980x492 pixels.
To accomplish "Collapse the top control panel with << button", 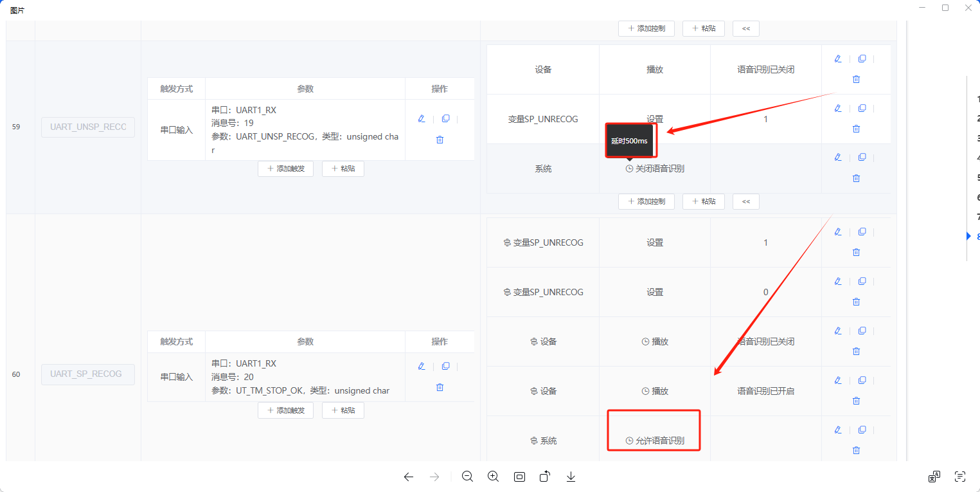I will coord(745,28).
